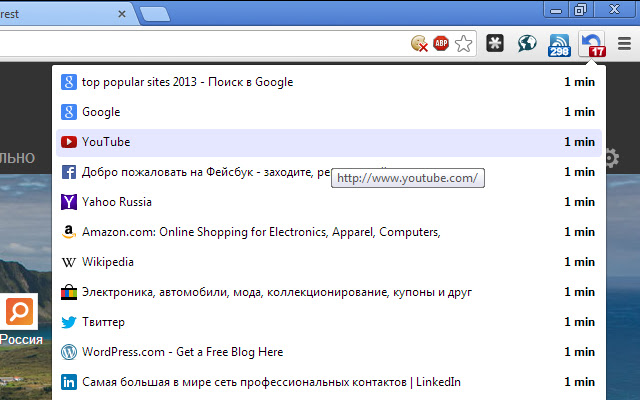Reopen the LinkedIn 'Самая большая в мире сеть' entry
The height and width of the screenshot is (400, 640).
329,382
